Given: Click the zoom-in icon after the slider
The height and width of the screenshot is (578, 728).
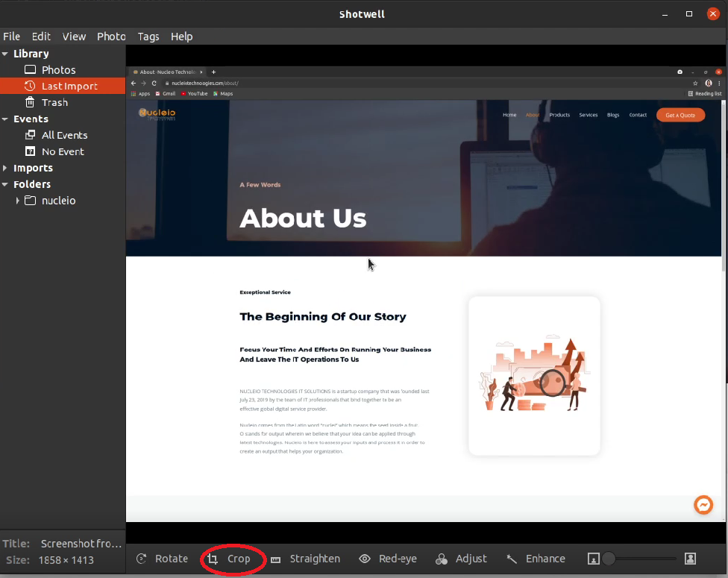Looking at the screenshot, I should [x=691, y=559].
